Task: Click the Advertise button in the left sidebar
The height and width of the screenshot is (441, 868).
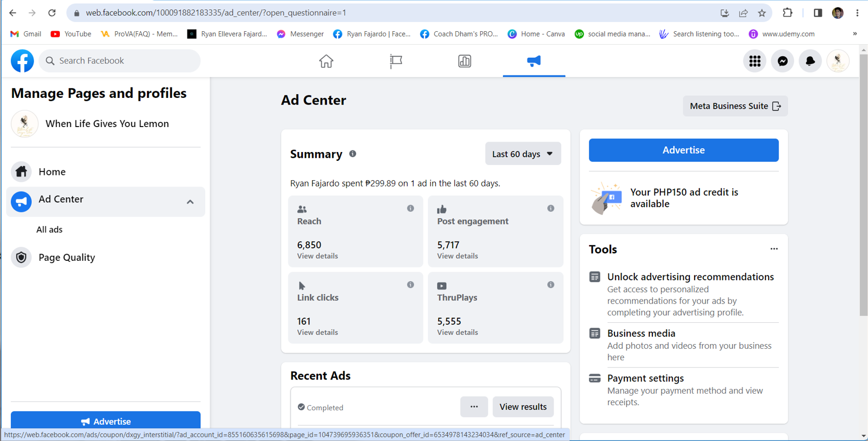Action: tap(106, 421)
